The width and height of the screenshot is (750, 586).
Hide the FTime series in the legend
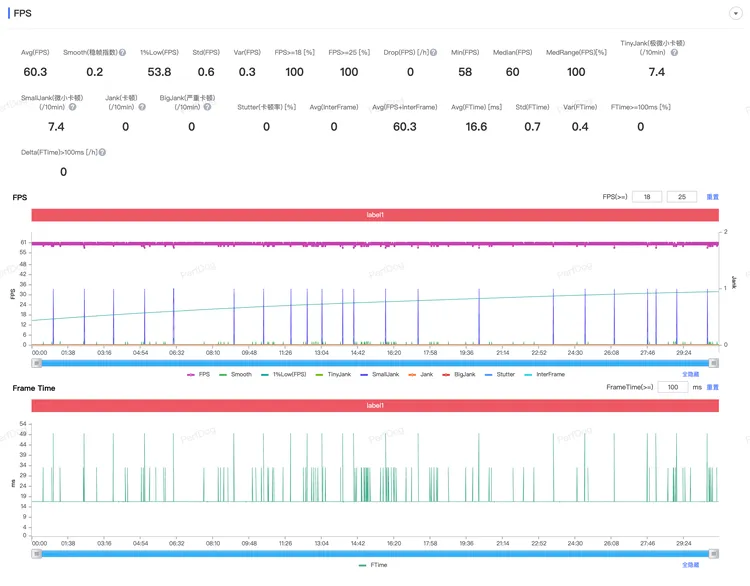[374, 565]
